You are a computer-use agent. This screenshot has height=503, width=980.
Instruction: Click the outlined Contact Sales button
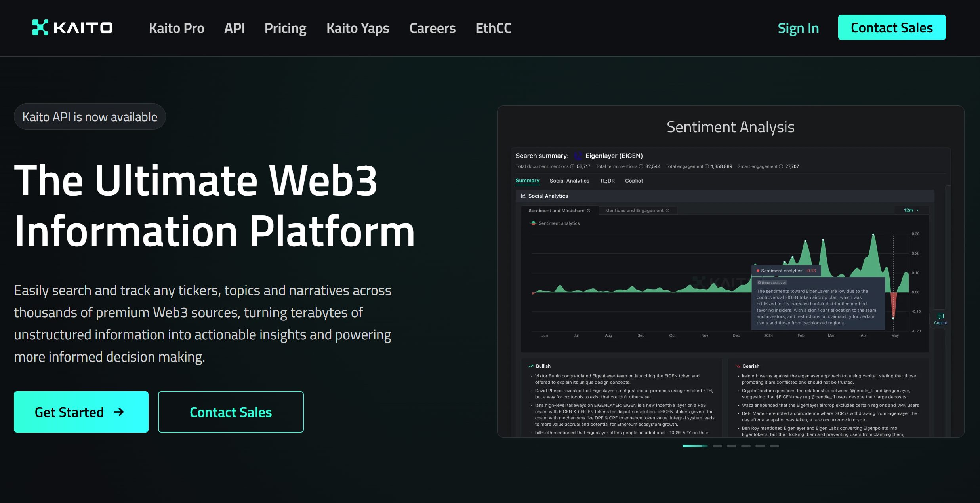click(x=231, y=412)
